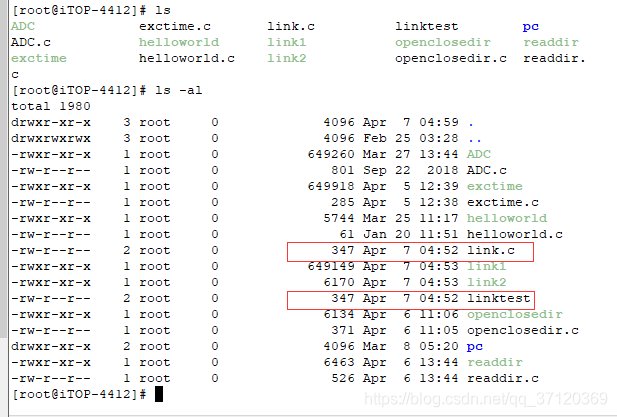
Task: Click green openclosedir in the first listing
Action: click(x=443, y=42)
